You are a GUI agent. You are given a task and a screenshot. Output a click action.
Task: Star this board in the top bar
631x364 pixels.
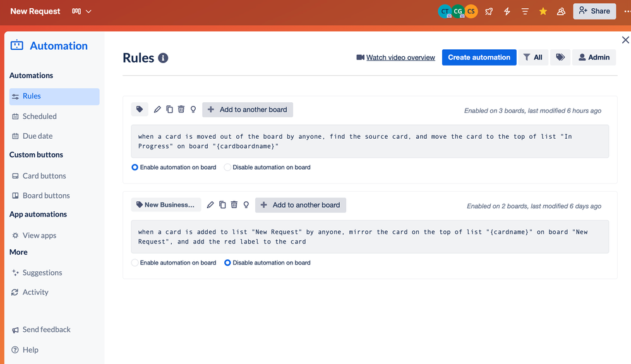click(543, 11)
